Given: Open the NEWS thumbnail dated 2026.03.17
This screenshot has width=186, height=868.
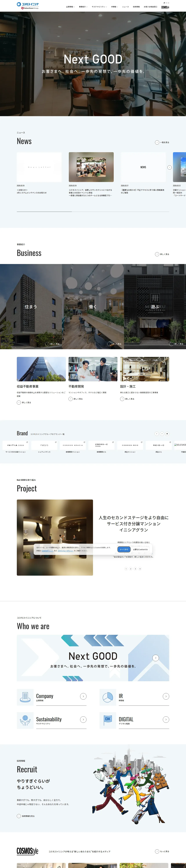Looking at the screenshot, I should point(143,167).
